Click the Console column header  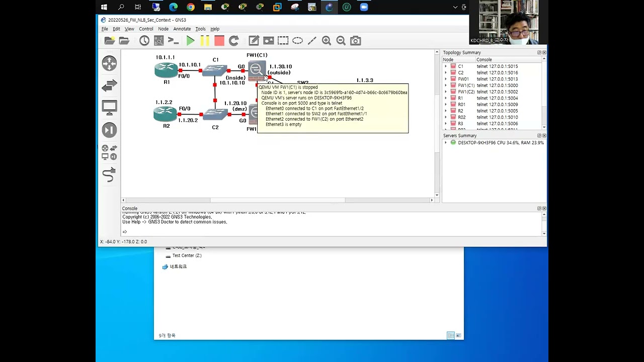click(x=508, y=60)
